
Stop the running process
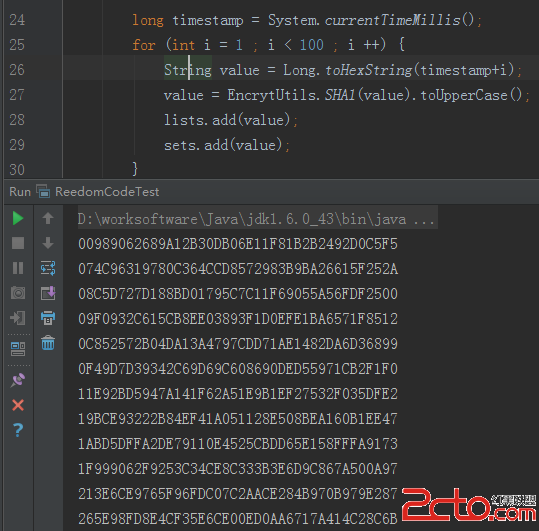click(18, 243)
